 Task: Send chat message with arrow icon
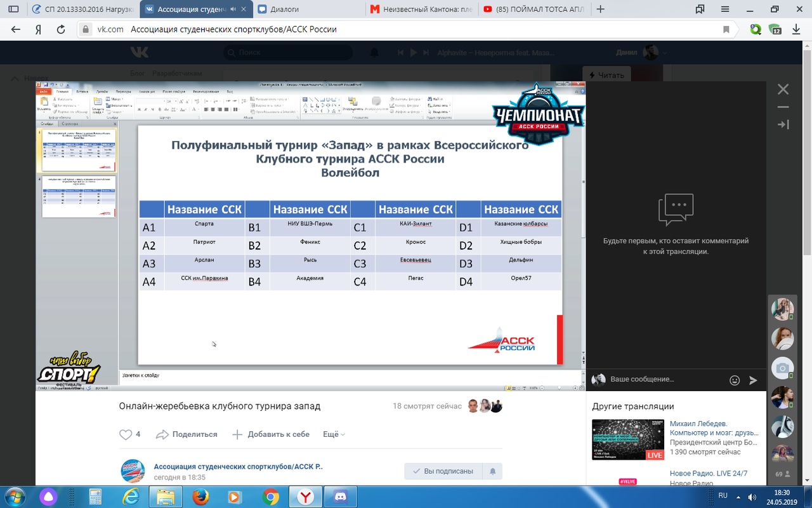tap(753, 380)
